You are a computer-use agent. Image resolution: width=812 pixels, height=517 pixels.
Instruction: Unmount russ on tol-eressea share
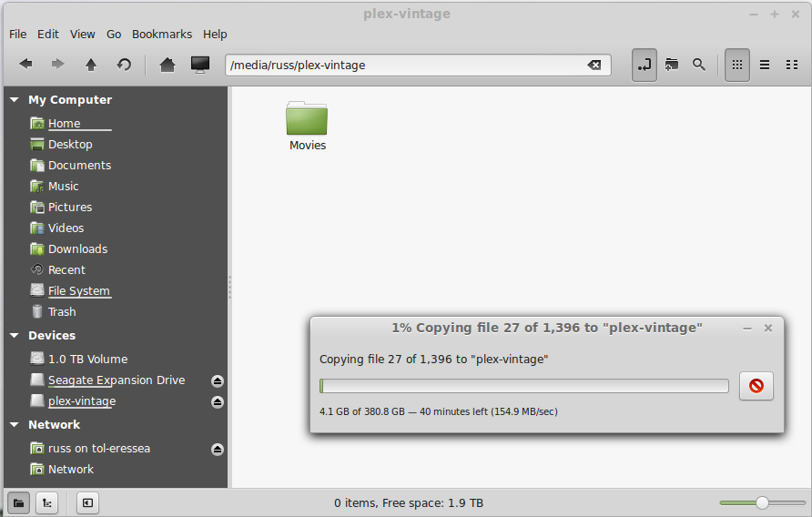coord(218,449)
